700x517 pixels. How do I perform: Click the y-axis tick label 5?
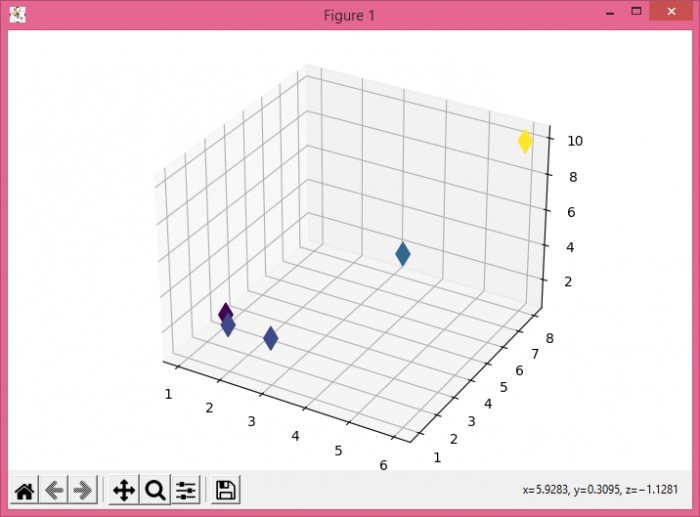(504, 387)
